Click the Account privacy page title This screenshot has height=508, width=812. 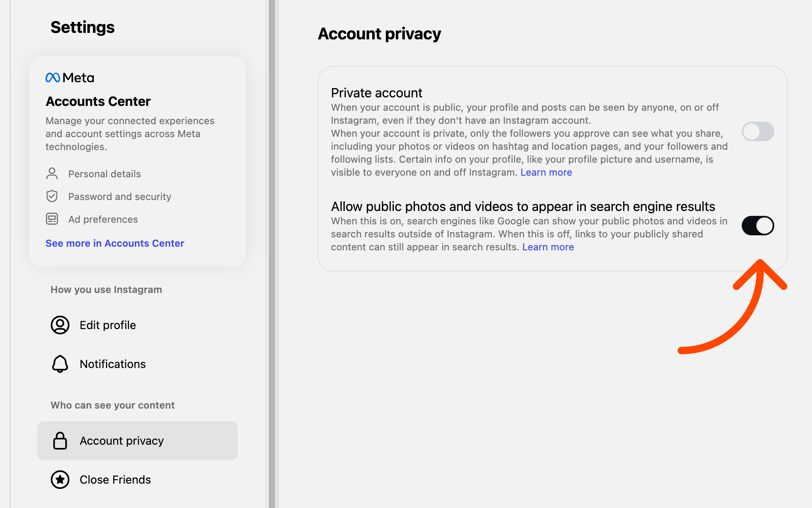click(379, 34)
